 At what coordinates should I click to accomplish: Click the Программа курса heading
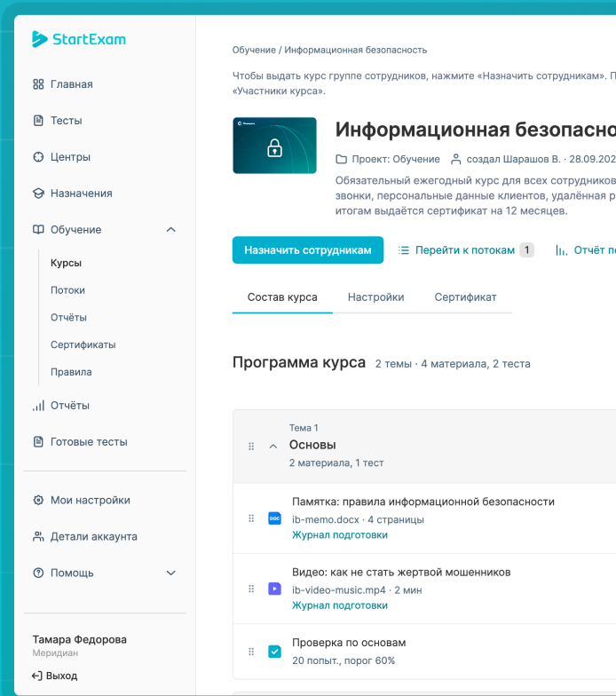pos(299,362)
